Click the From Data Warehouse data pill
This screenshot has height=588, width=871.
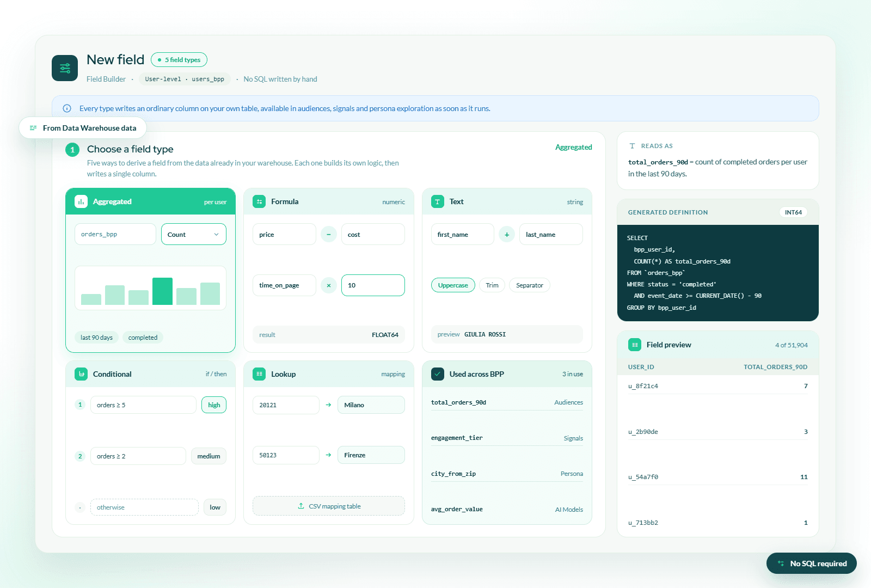pos(83,128)
